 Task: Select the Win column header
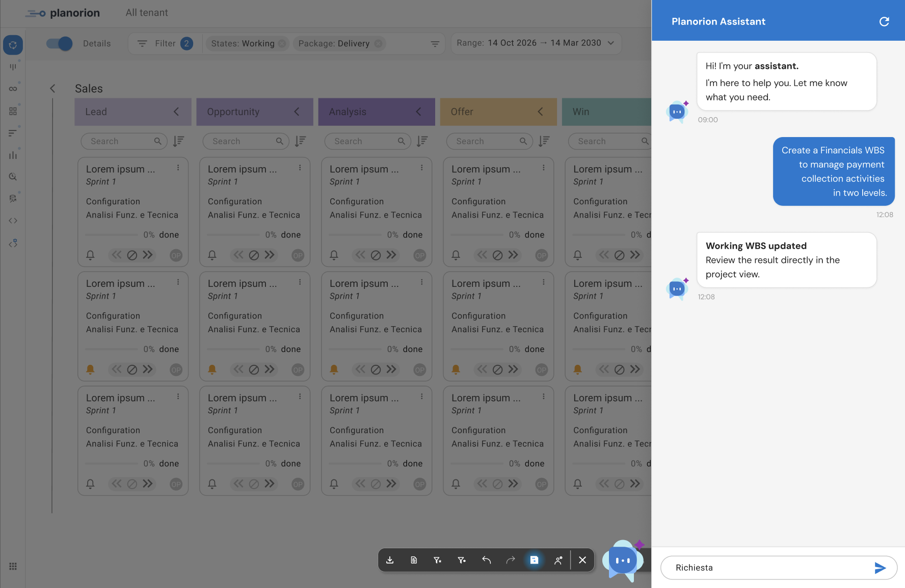pyautogui.click(x=606, y=112)
